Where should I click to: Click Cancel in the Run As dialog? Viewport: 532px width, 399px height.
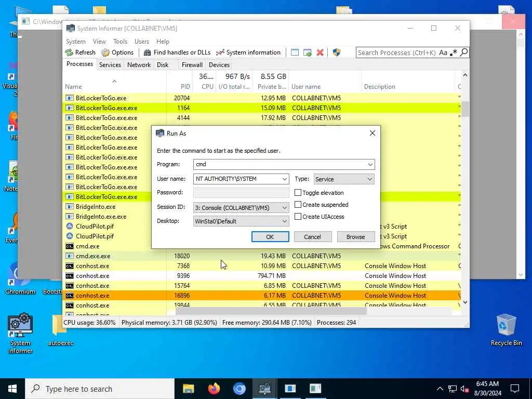[x=312, y=237]
